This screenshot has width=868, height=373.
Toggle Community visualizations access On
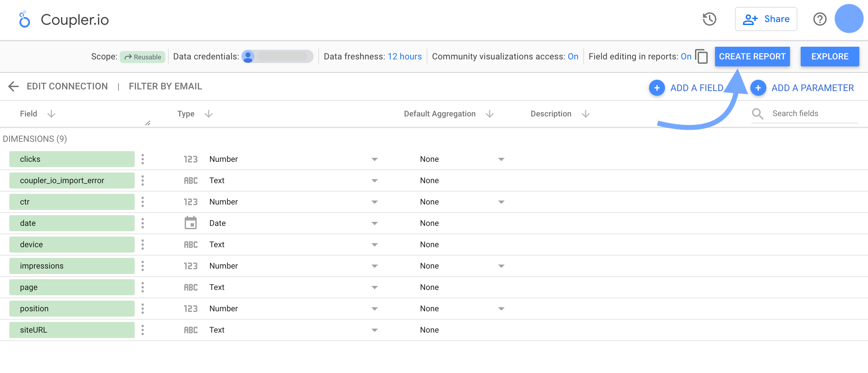(x=573, y=56)
